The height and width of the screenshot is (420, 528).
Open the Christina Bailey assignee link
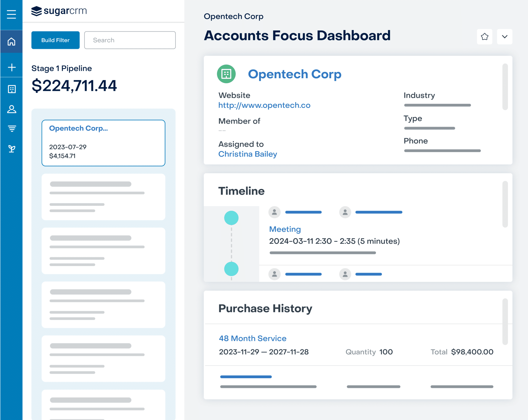click(247, 154)
